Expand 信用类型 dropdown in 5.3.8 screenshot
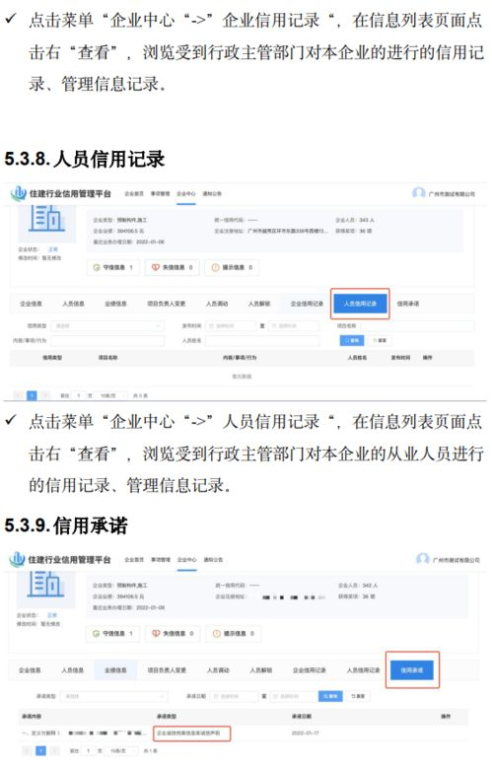Screen dimensions: 492x768 point(107,326)
